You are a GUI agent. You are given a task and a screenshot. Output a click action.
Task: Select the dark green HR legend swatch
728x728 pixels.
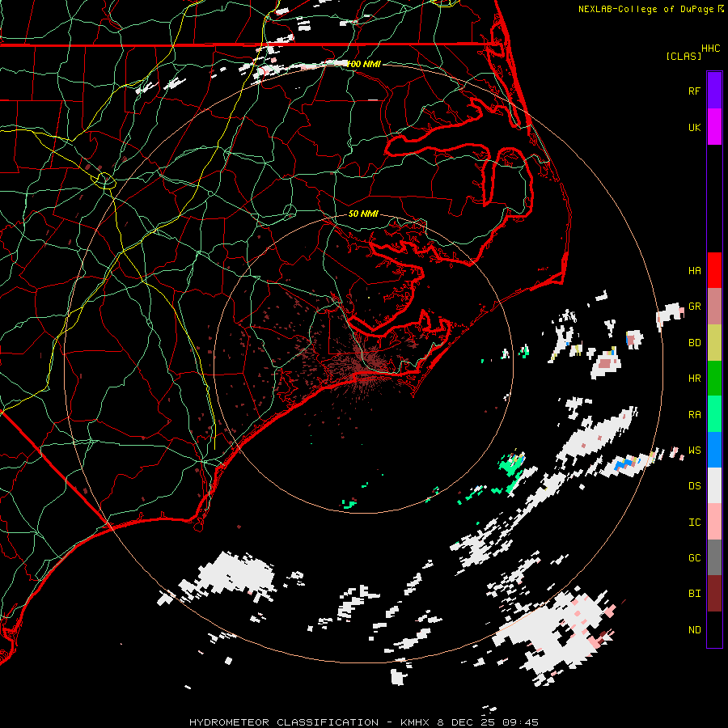714,379
